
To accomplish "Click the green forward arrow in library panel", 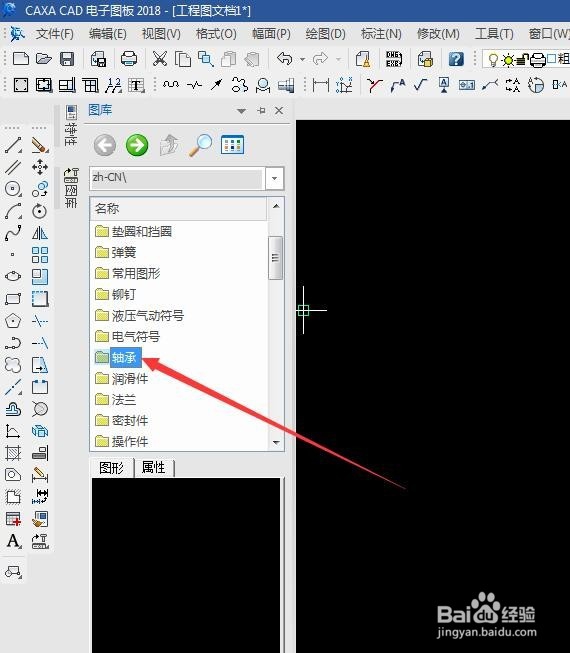I will [137, 145].
